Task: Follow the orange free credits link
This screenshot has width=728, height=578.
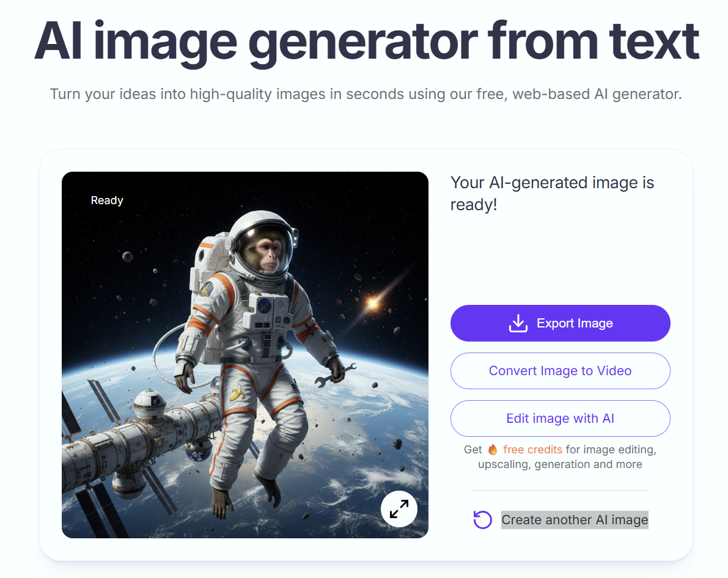Action: pos(532,450)
